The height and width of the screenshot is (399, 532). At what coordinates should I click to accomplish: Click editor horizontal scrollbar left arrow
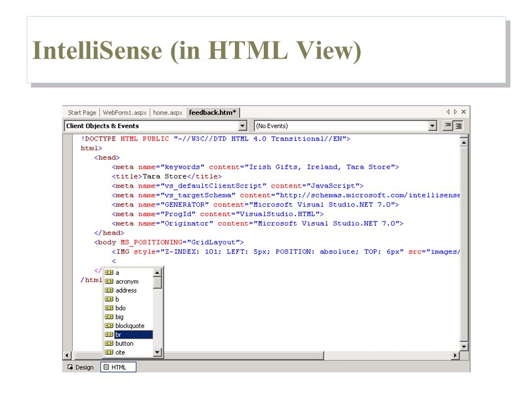(67, 355)
